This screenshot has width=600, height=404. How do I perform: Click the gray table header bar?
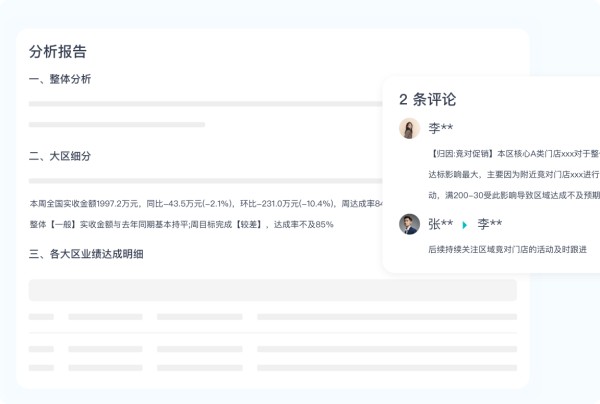point(272,290)
